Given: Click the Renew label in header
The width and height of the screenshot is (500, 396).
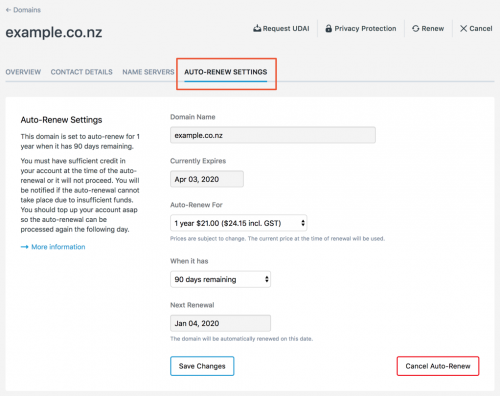Looking at the screenshot, I should click(433, 28).
